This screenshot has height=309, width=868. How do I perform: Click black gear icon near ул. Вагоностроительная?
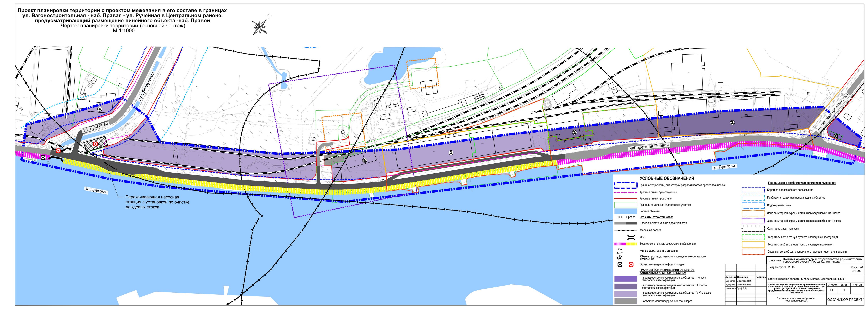[836, 136]
